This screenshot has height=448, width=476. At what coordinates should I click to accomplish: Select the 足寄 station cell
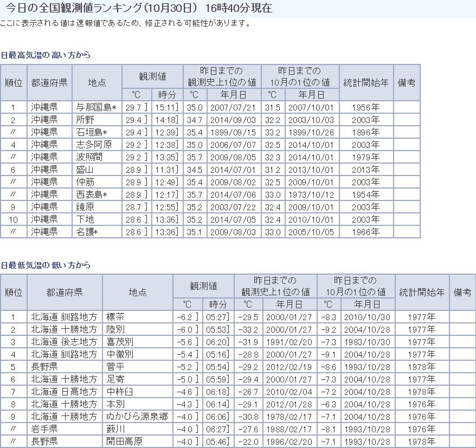point(138,379)
